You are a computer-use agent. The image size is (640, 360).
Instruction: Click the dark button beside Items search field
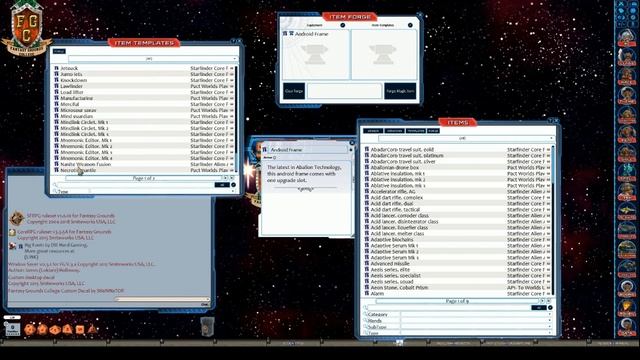539,307
